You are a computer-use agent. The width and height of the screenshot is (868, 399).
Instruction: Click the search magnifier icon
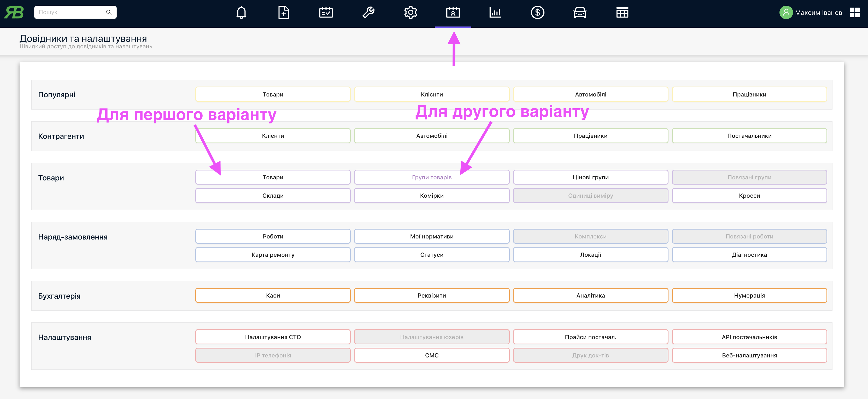coord(109,12)
